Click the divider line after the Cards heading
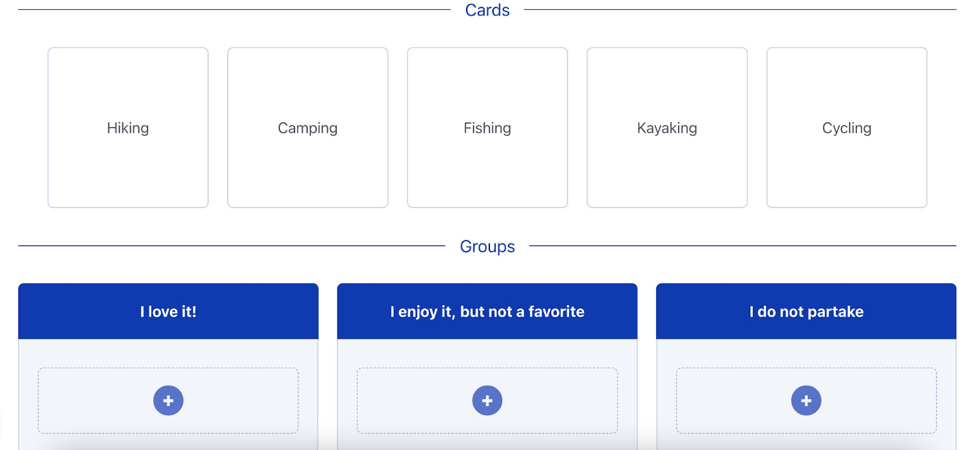The image size is (980, 450). (x=740, y=9)
